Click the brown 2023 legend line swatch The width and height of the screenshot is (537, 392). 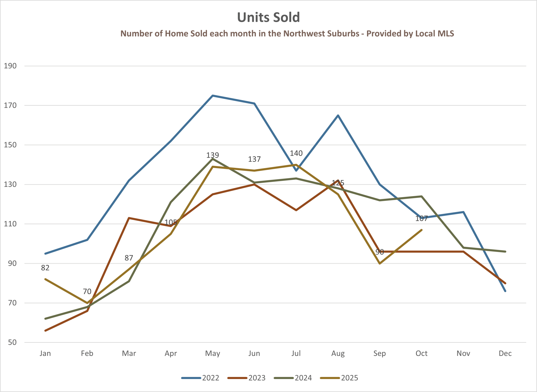[237, 378]
